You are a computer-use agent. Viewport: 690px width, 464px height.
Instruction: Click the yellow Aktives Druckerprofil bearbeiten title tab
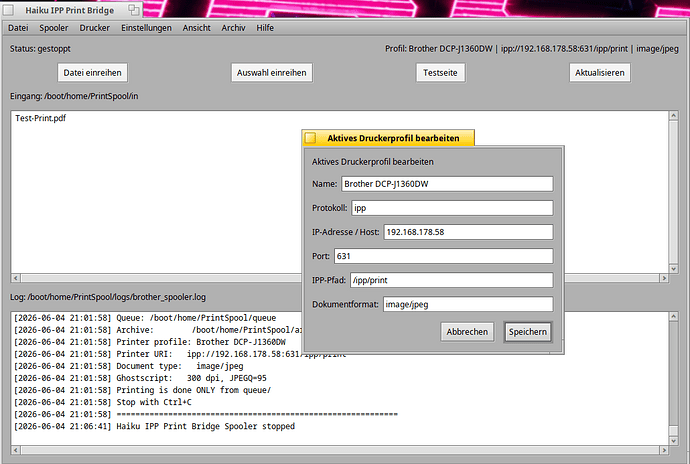coord(393,138)
